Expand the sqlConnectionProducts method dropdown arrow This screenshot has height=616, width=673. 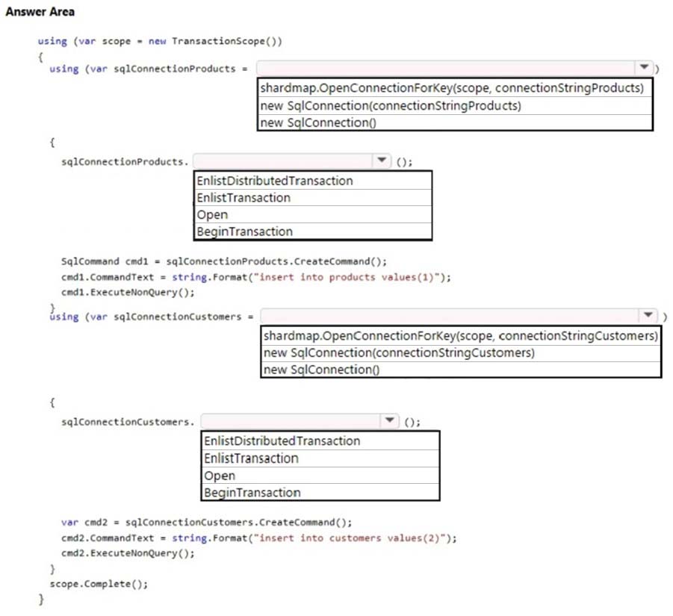pyautogui.click(x=381, y=161)
